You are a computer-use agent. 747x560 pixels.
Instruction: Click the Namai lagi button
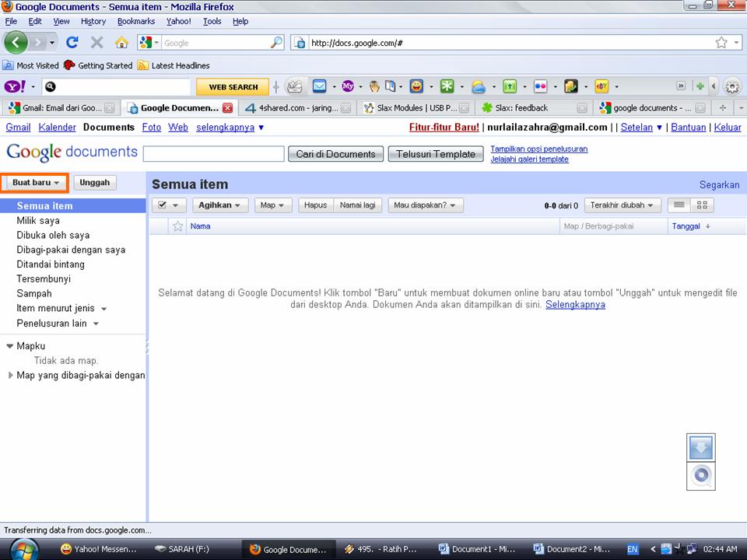click(x=358, y=205)
